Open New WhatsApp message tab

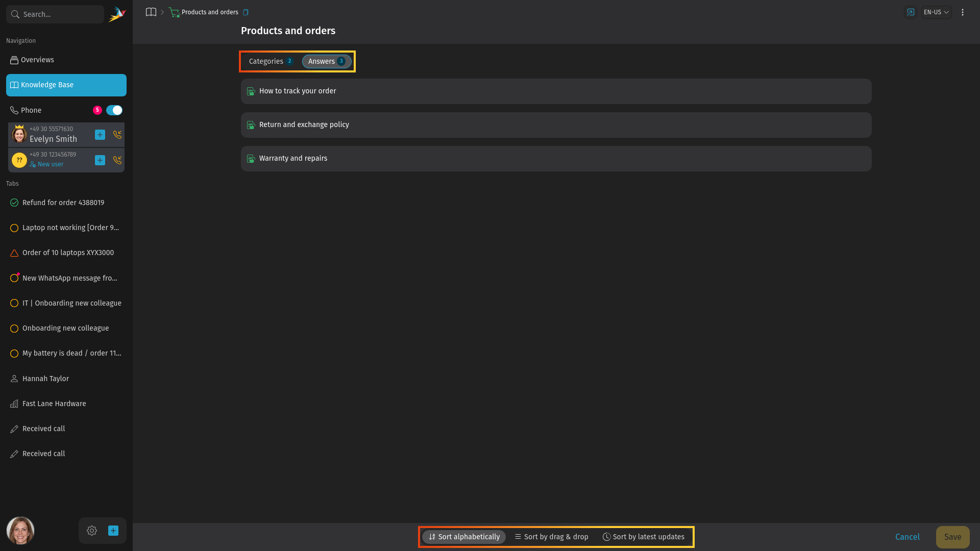[66, 278]
